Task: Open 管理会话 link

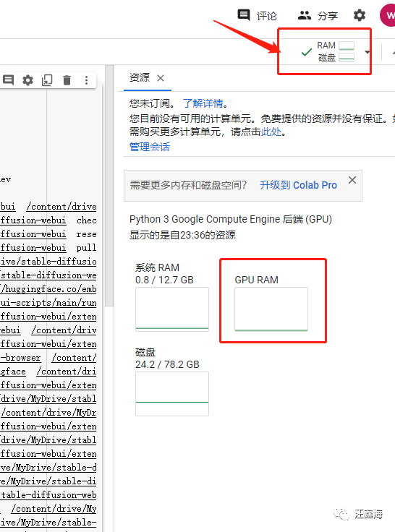Action: 150,147
